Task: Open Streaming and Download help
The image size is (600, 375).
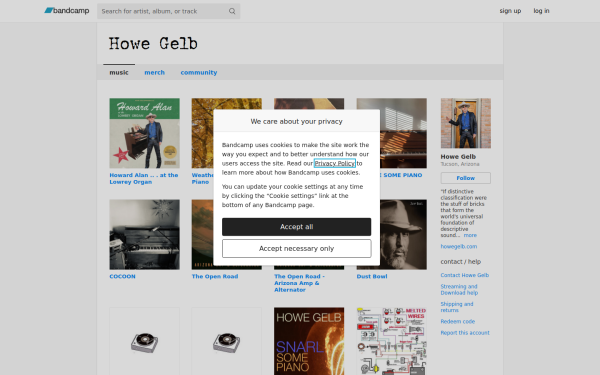Action: pos(459,290)
